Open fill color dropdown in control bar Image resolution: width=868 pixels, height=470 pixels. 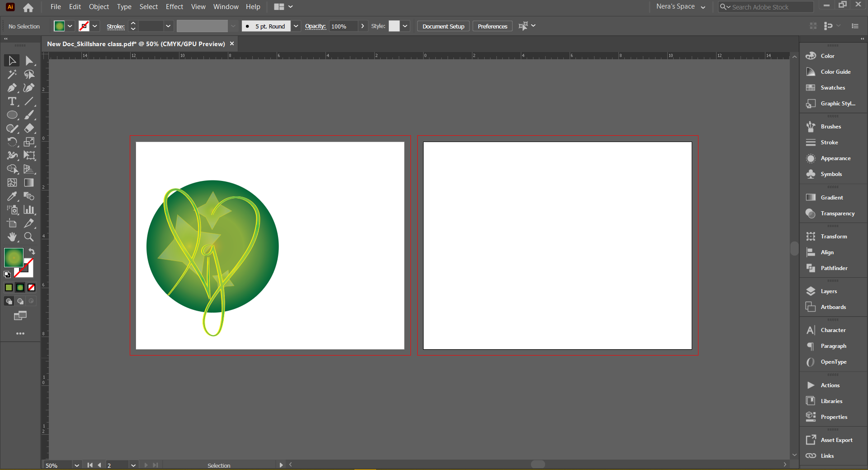pyautogui.click(x=70, y=26)
